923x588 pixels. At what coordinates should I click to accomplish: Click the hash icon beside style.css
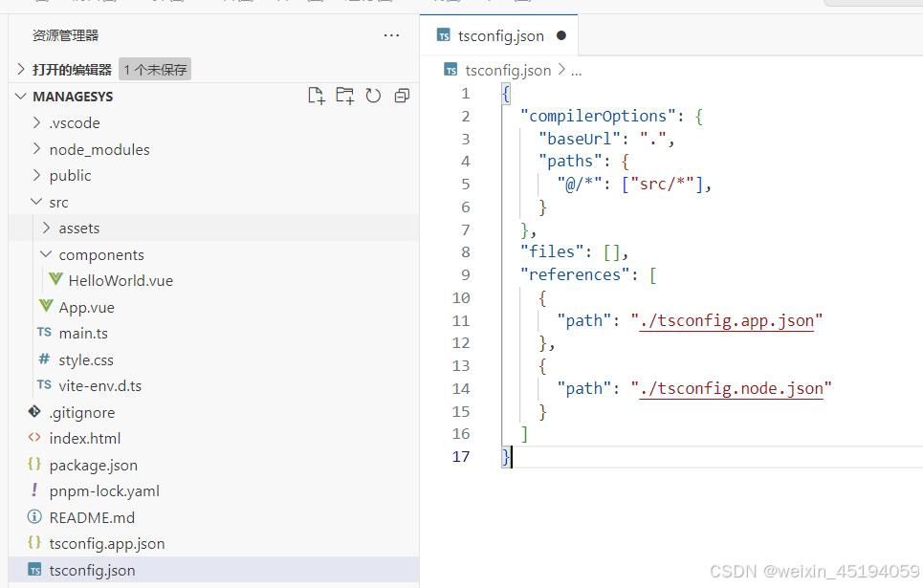click(44, 359)
